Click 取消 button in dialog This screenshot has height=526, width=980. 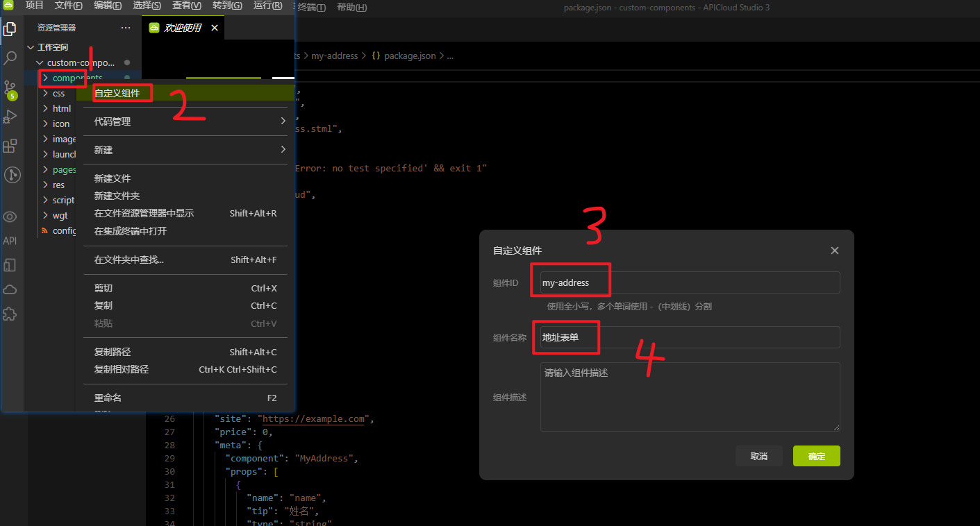(x=759, y=456)
